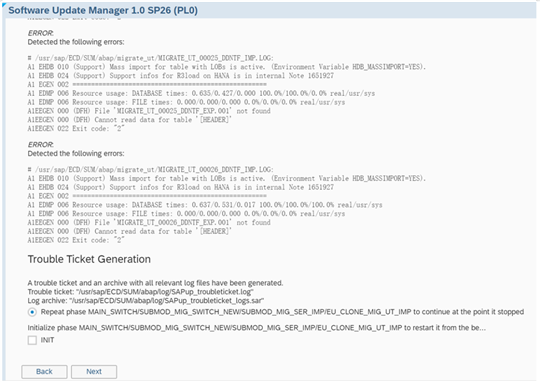This screenshot has width=540, height=382.
Task: Click the DATABASE times 0.637 resource line
Action: pyautogui.click(x=205, y=205)
